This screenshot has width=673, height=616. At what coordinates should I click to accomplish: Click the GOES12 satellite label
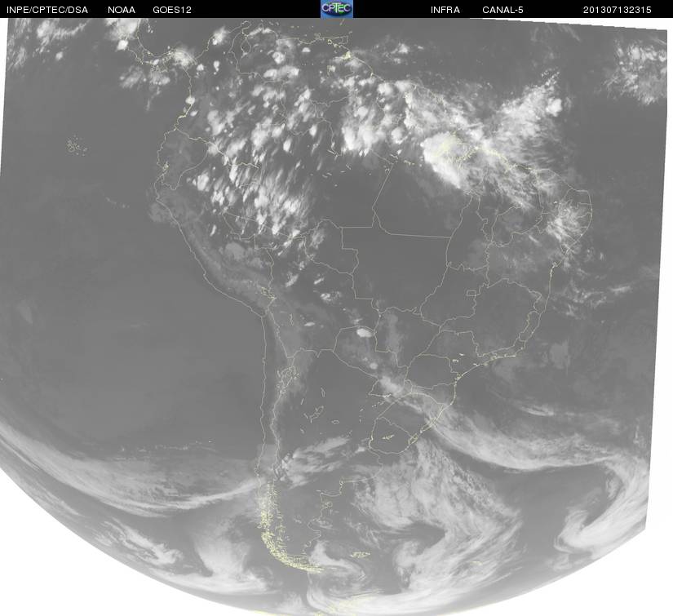click(172, 10)
